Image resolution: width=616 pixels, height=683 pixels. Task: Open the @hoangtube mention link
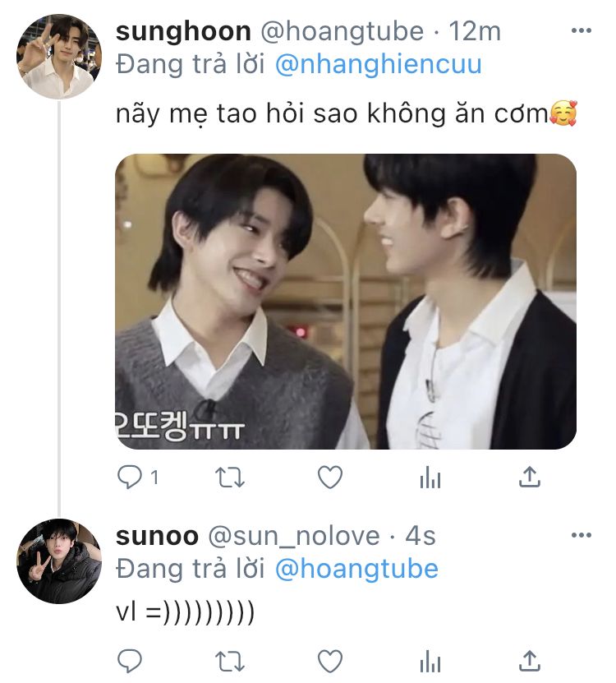tap(356, 569)
